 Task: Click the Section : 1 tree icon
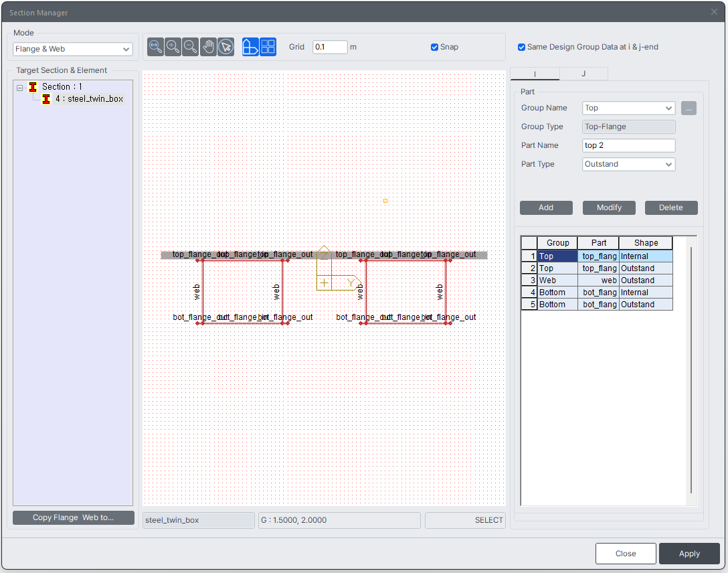(33, 87)
